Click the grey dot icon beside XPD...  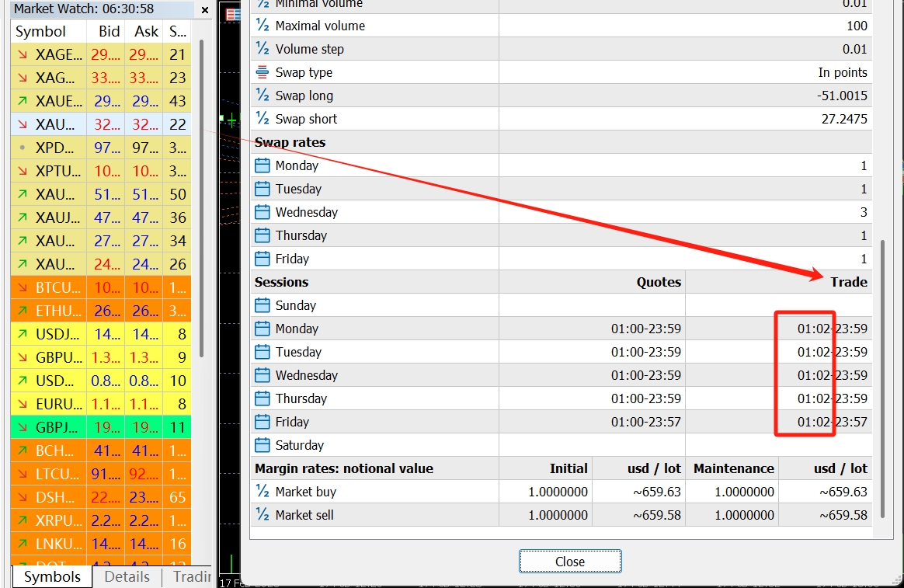click(23, 148)
